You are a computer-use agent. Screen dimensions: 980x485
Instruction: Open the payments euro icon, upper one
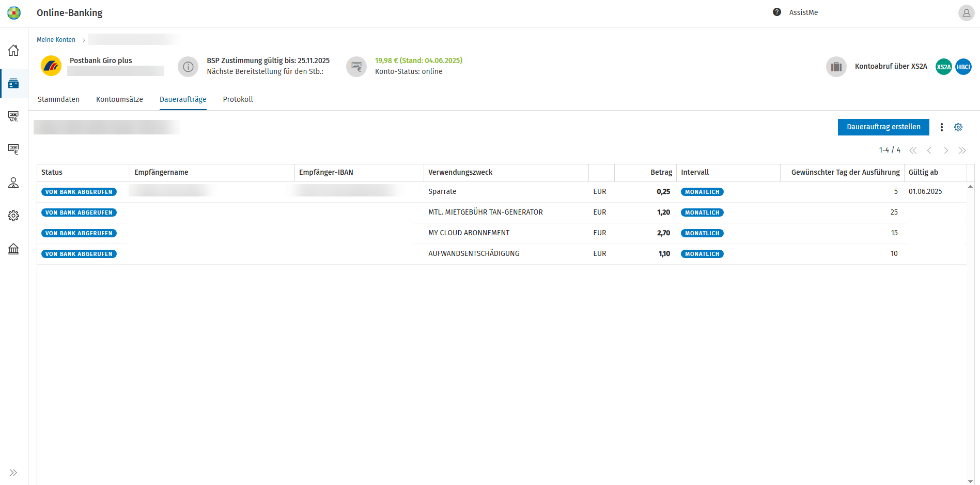[x=13, y=116]
